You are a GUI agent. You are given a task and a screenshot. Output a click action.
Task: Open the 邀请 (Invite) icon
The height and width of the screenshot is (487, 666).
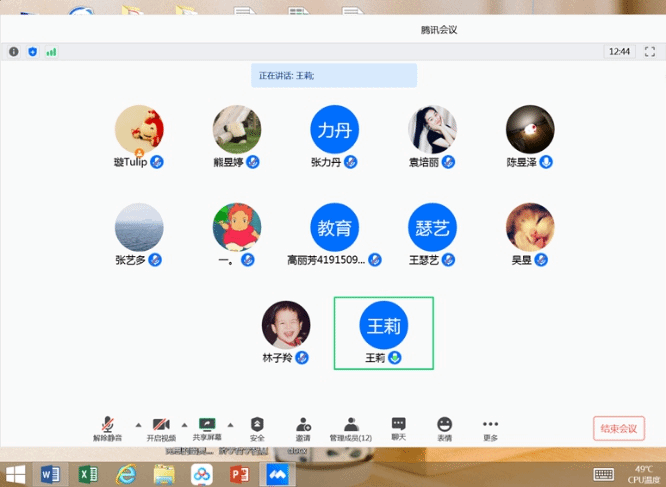click(303, 426)
